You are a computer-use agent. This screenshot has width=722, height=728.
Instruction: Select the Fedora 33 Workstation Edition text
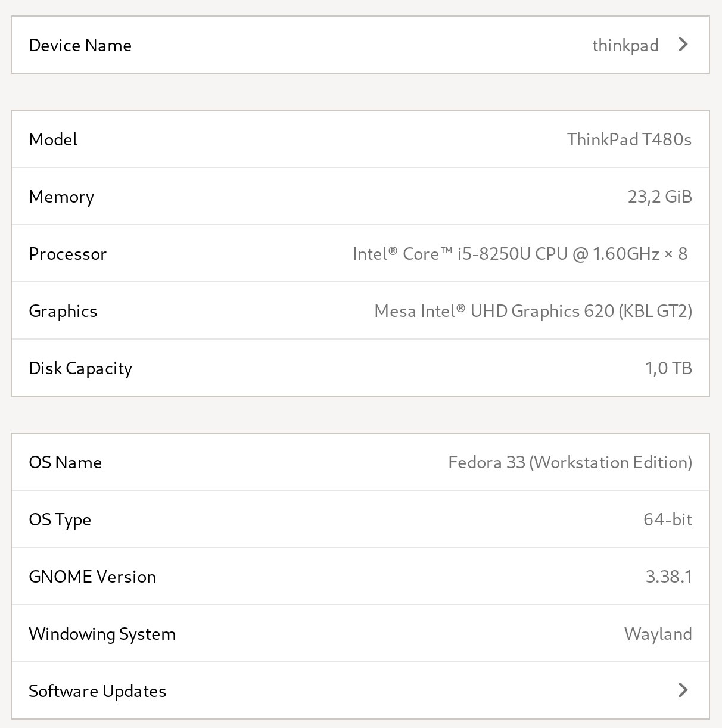pyautogui.click(x=570, y=463)
